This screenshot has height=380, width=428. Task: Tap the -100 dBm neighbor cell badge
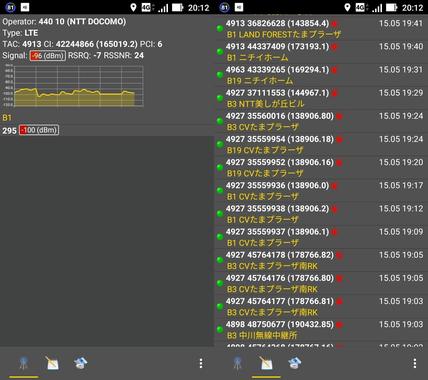(x=39, y=130)
